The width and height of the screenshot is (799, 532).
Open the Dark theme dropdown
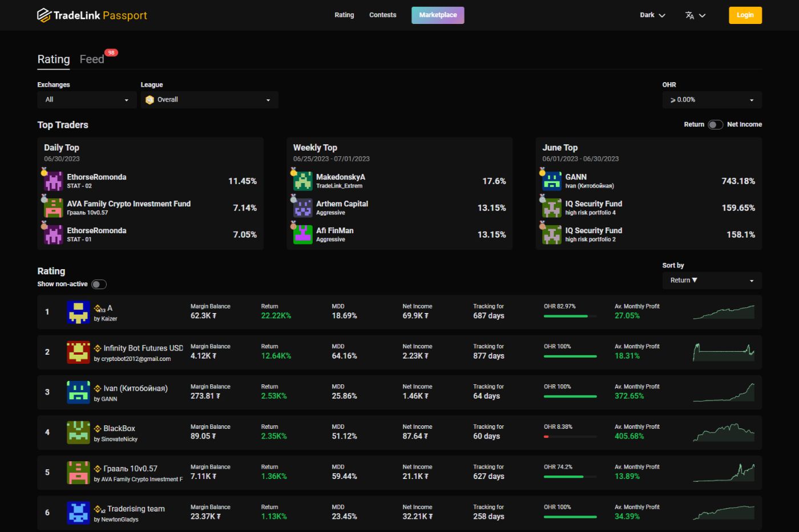pyautogui.click(x=652, y=15)
